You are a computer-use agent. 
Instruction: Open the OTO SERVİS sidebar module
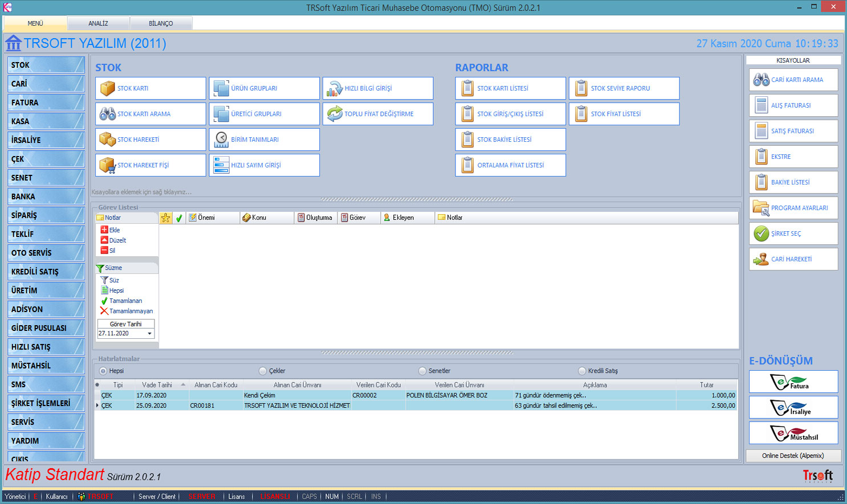click(46, 253)
